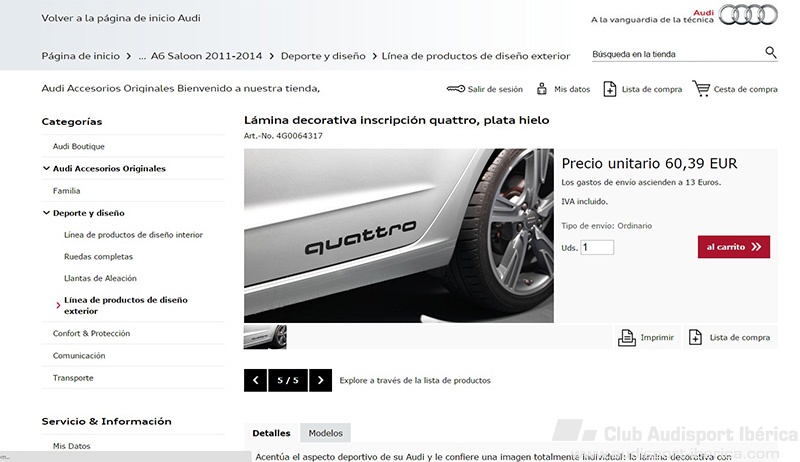800x462 pixels.
Task: Click the search magnifier icon
Action: (770, 53)
